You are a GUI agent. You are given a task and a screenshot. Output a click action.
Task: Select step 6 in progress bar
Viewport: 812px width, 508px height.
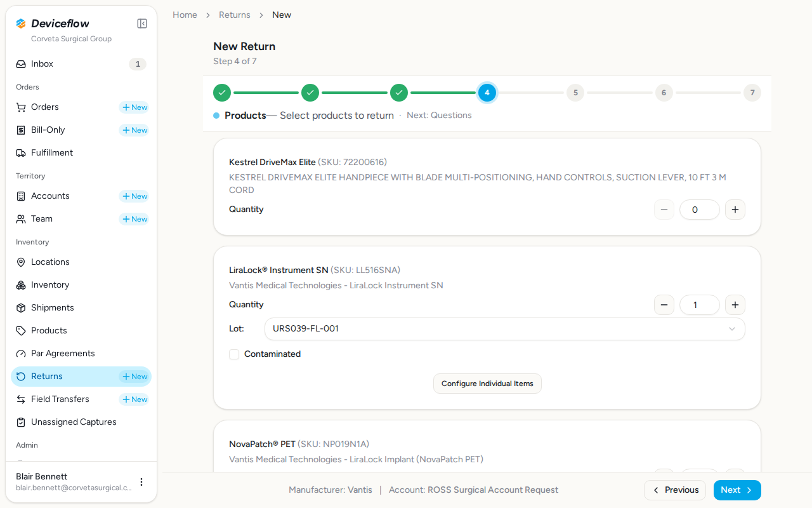664,93
